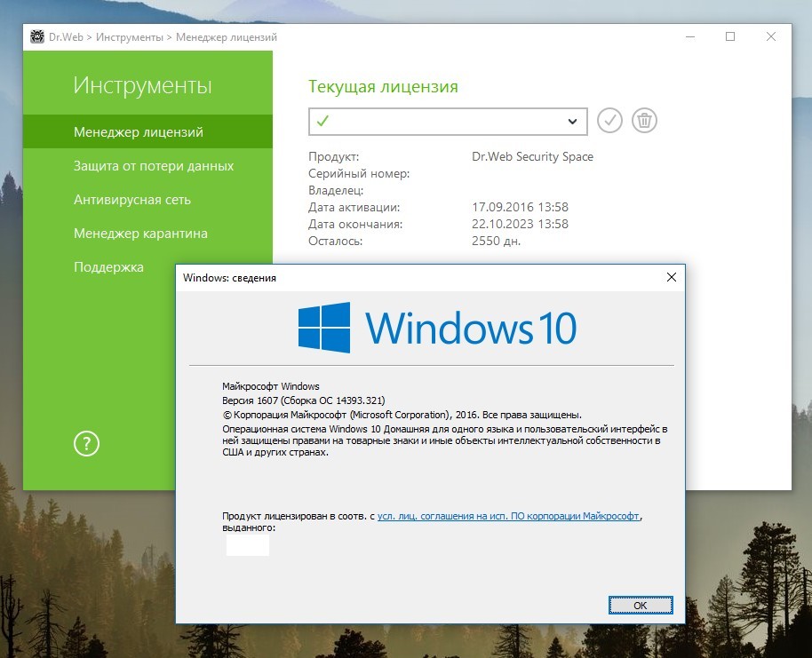The height and width of the screenshot is (658, 812).
Task: Open Microsoft license agreement link
Action: [x=508, y=516]
